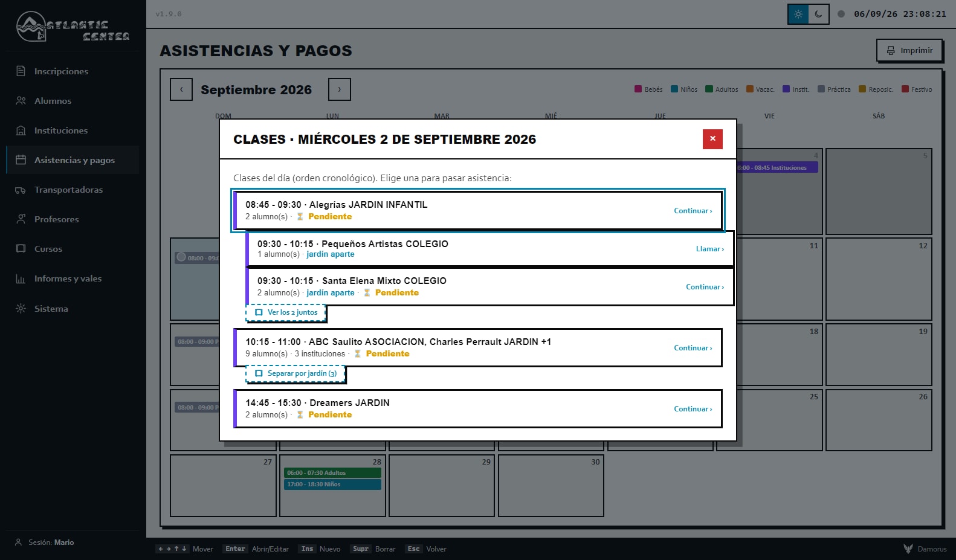Screen dimensions: 956x560
Task: Select Asistencias y pagos menu item
Action: [x=73, y=160]
